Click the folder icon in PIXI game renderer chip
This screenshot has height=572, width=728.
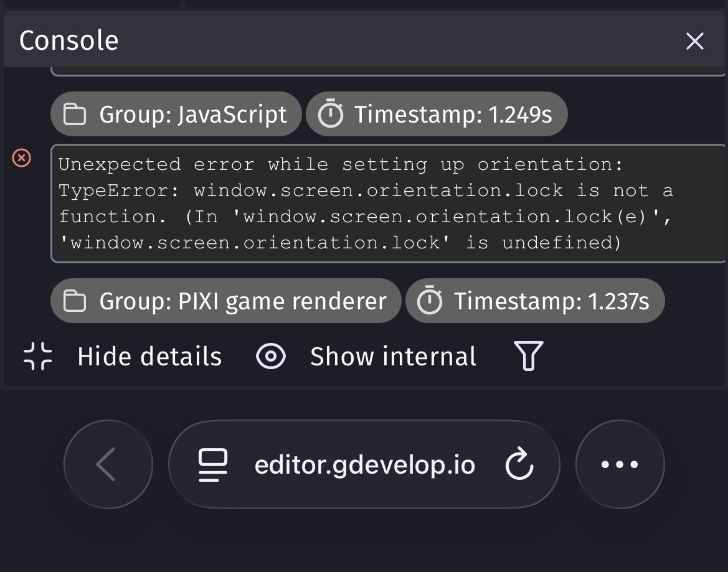pos(75,301)
